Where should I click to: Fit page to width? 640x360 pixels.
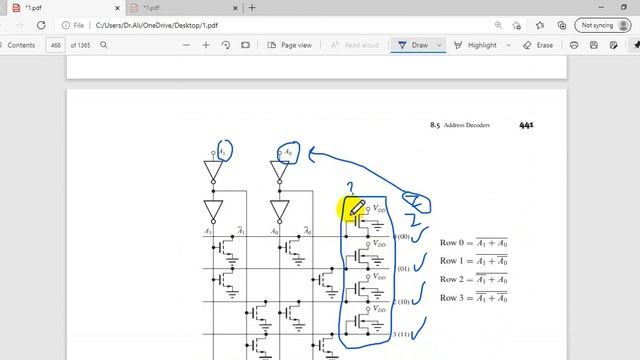[245, 45]
